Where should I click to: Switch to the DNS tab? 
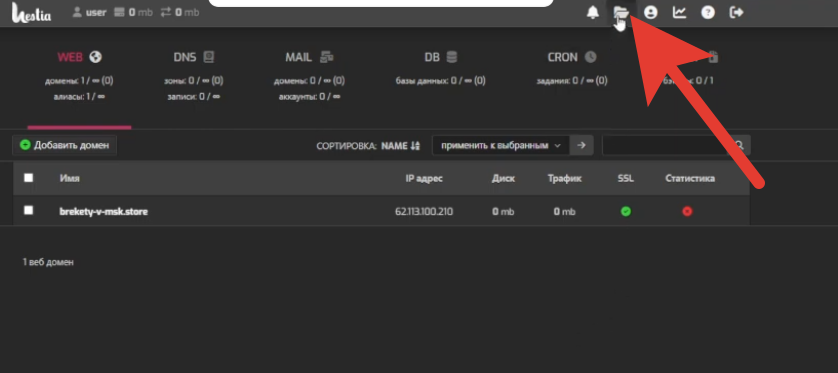point(193,57)
